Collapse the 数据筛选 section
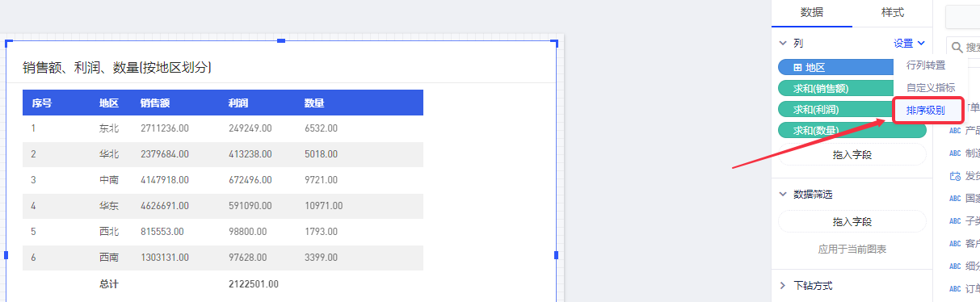The height and width of the screenshot is (302, 980). 782,194
